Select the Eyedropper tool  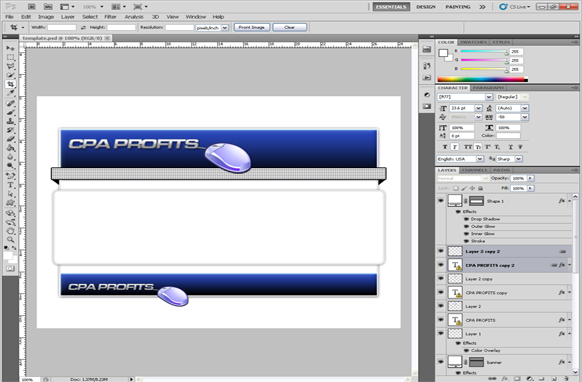point(10,93)
